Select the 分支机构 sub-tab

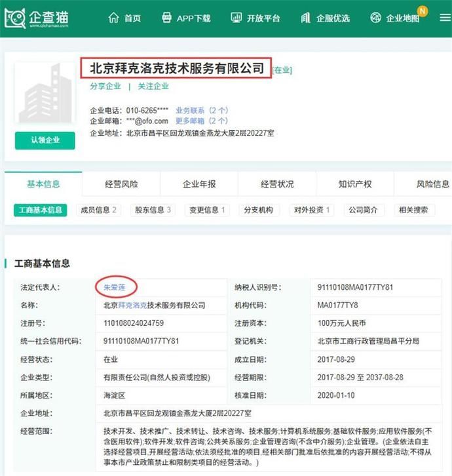259,210
